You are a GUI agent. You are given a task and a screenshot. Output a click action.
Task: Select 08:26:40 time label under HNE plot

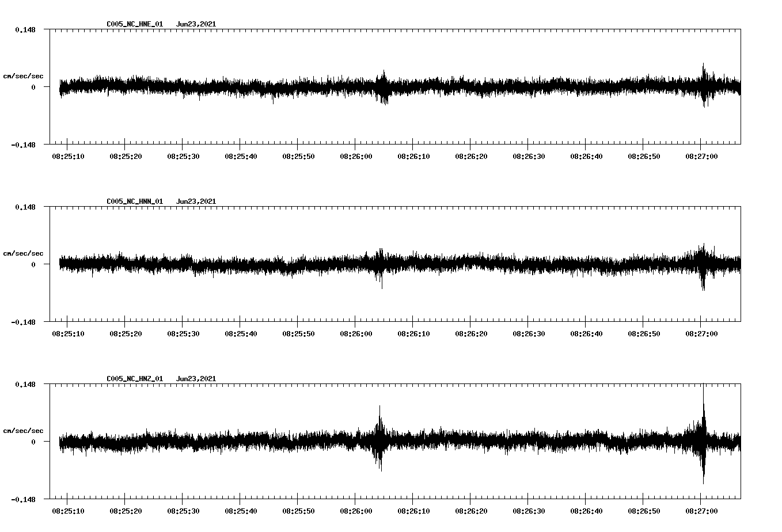pos(586,156)
